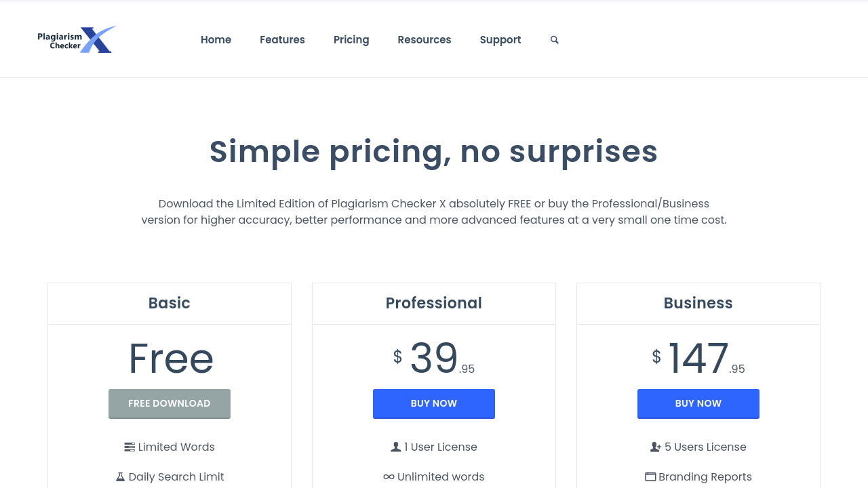The width and height of the screenshot is (868, 488).
Task: Click the Branding Reports window icon
Action: 650,477
